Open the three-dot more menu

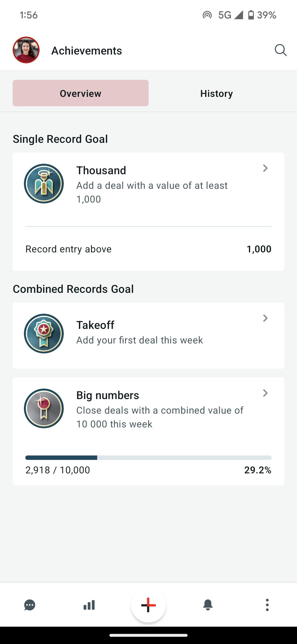[267, 605]
